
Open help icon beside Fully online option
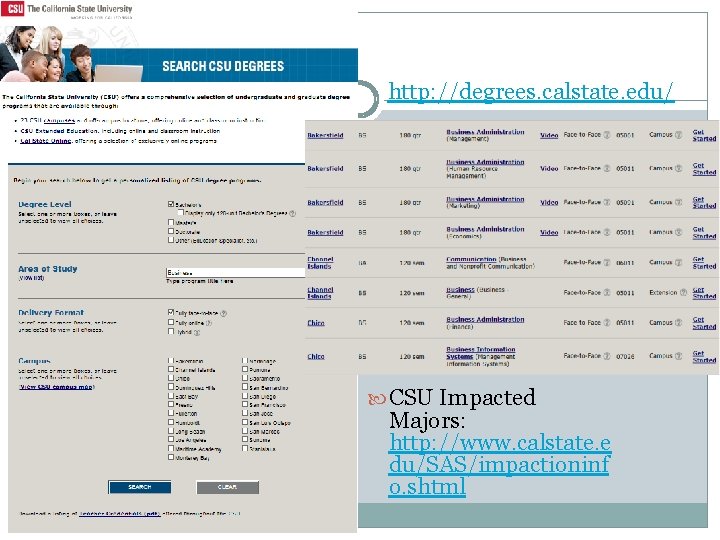click(x=209, y=323)
